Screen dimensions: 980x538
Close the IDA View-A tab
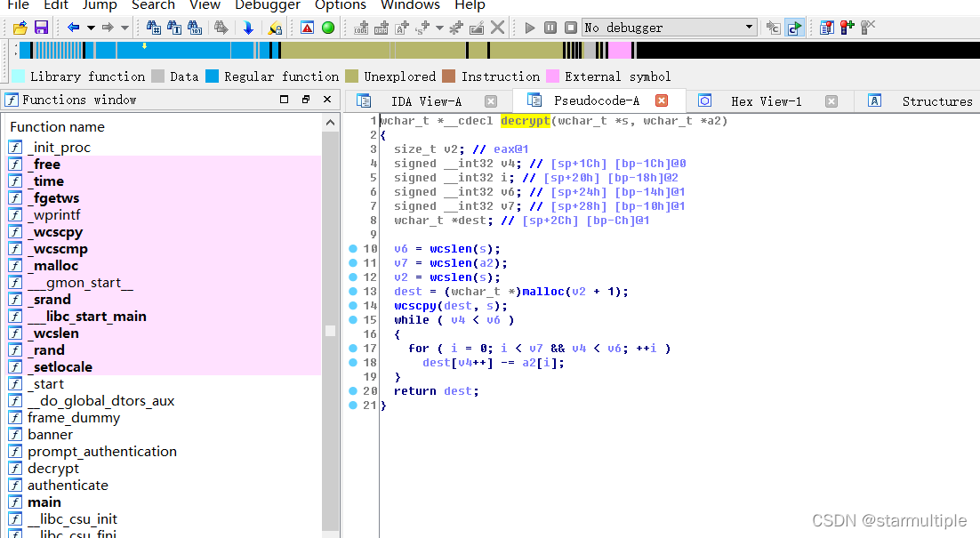pos(491,101)
